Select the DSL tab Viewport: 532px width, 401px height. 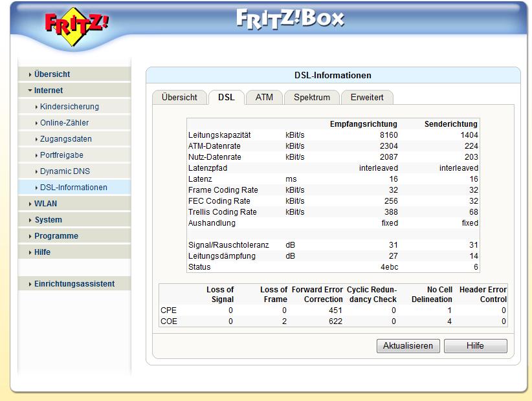pos(227,97)
